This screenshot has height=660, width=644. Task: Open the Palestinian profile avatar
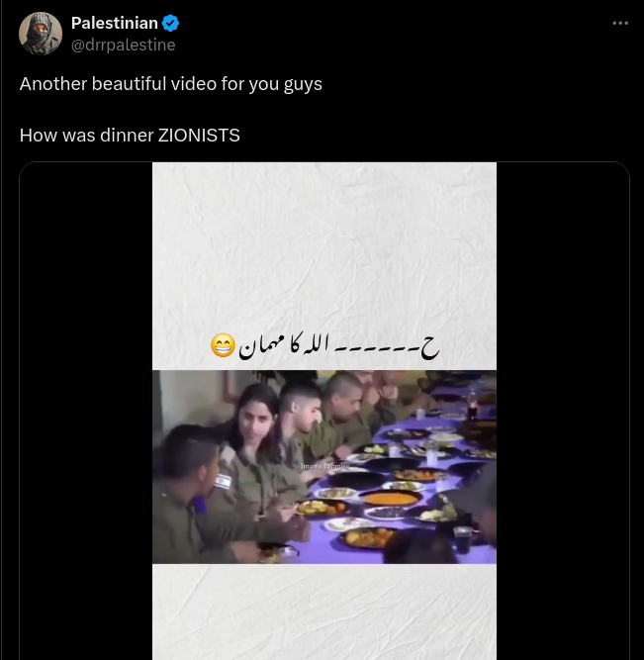(41, 34)
